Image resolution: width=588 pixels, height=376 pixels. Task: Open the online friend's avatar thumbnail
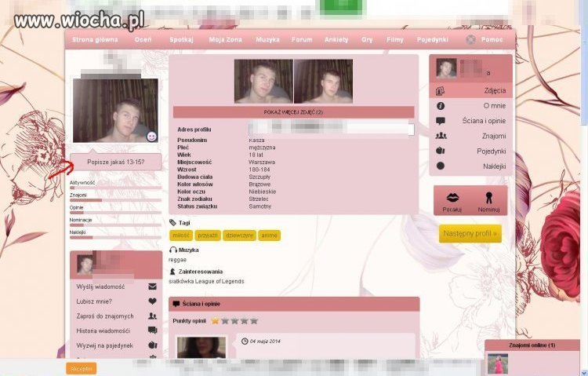pyautogui.click(x=498, y=363)
